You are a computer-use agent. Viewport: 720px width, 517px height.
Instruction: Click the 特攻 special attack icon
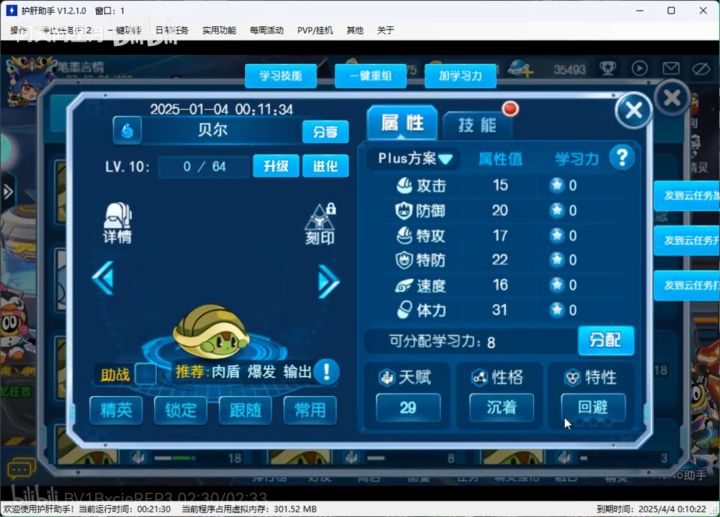(404, 236)
